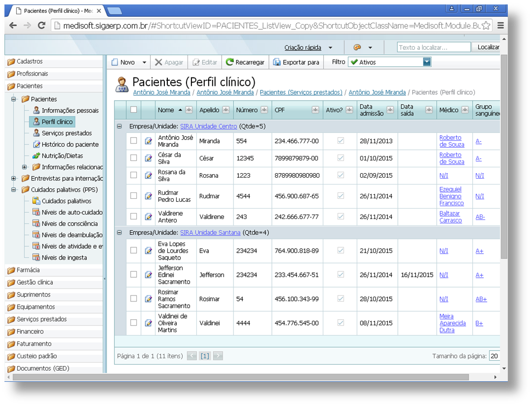Click the Exportar para toolbar icon
The height and width of the screenshot is (406, 532).
tap(277, 62)
